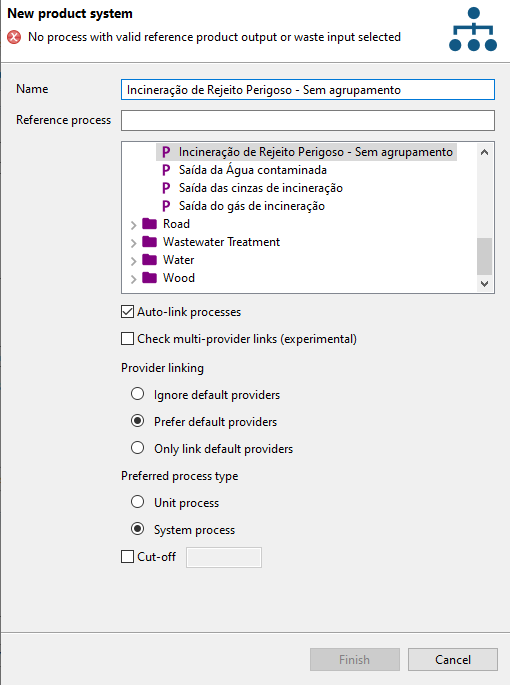This screenshot has width=510, height=685.
Task: Click the red error icon in header
Action: pos(14,37)
